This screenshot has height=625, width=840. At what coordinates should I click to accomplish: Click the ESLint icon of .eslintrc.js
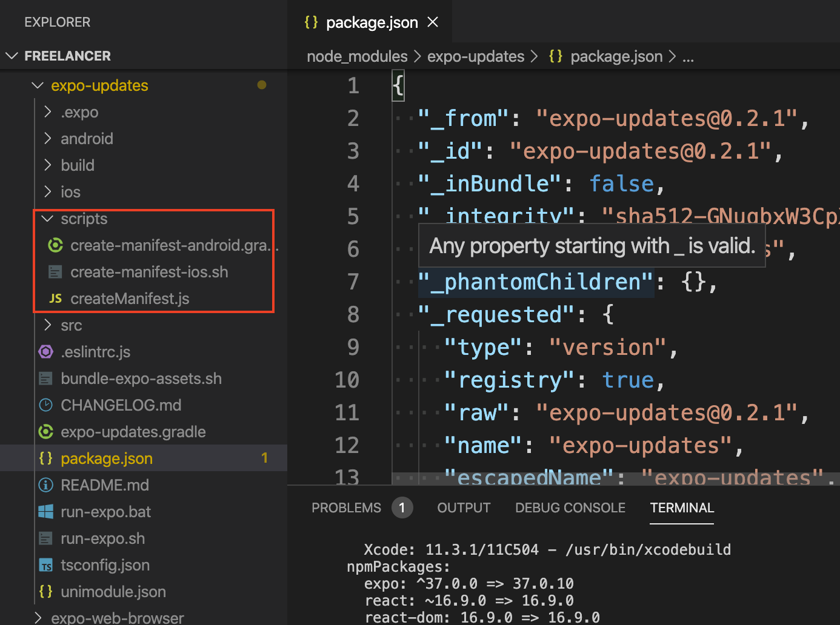45,352
